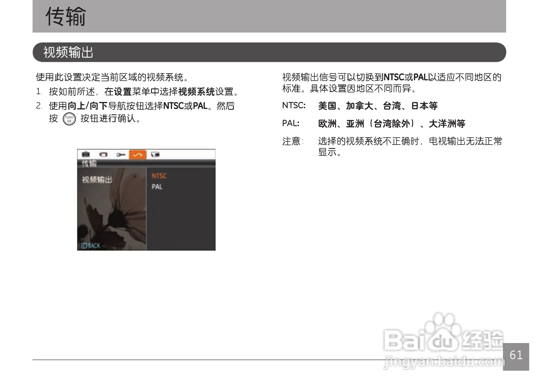Viewport: 539px width, 392px height.
Task: Select the PAL radio option
Action: [x=157, y=187]
